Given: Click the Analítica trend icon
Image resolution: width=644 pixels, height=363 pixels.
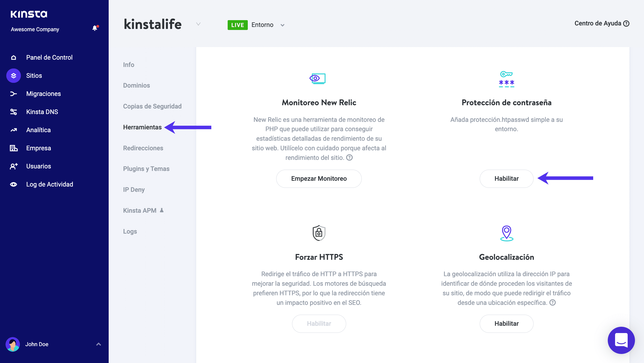Looking at the screenshot, I should 14,130.
